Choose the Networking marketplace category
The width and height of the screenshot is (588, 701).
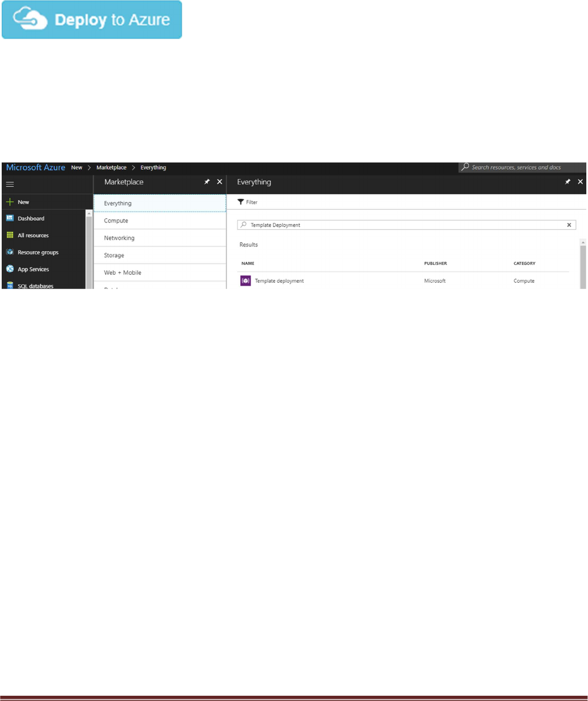coord(160,238)
